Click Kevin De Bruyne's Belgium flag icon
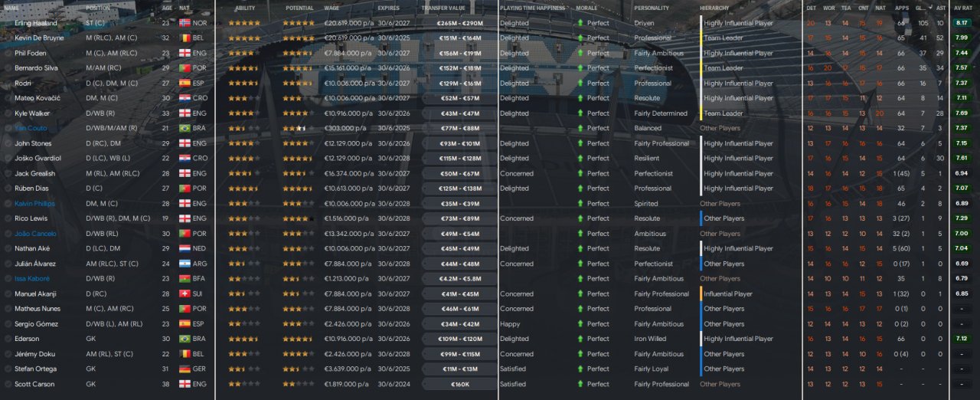This screenshot has width=980, height=400. coord(185,38)
